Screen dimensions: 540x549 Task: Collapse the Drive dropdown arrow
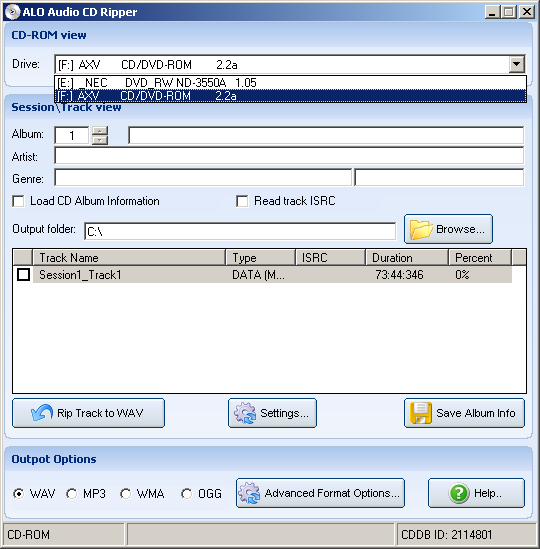point(516,64)
